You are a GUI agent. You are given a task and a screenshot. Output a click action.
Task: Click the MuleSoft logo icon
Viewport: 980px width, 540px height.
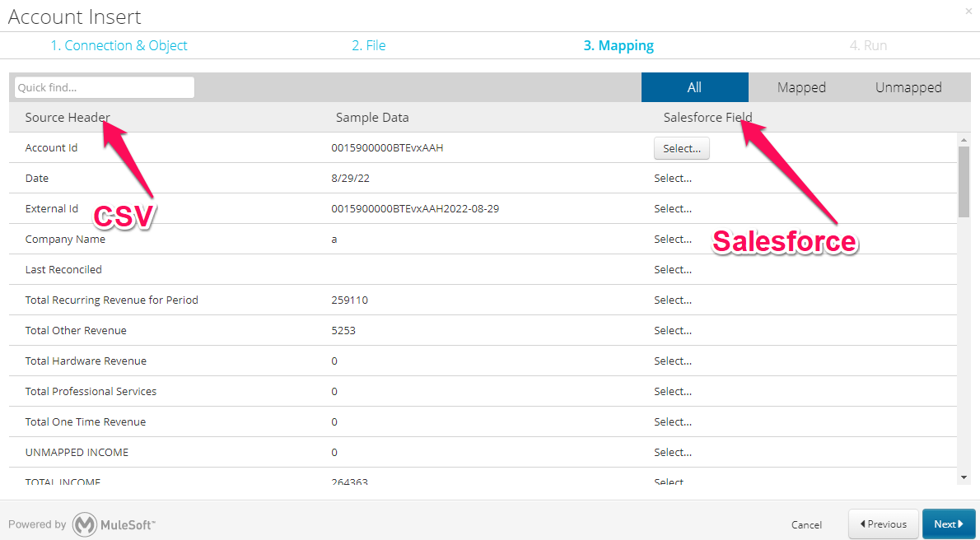pos(84,524)
